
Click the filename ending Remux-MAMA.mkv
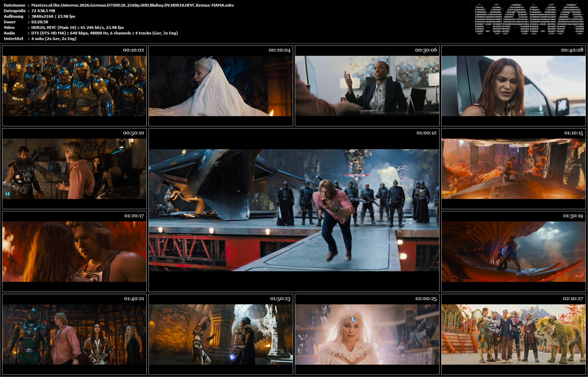click(132, 5)
